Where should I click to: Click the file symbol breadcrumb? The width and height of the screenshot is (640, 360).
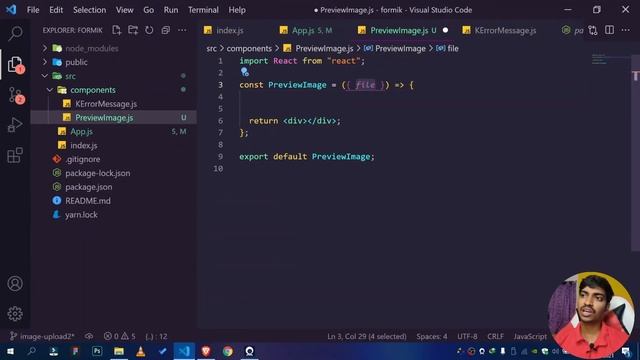tap(448, 49)
